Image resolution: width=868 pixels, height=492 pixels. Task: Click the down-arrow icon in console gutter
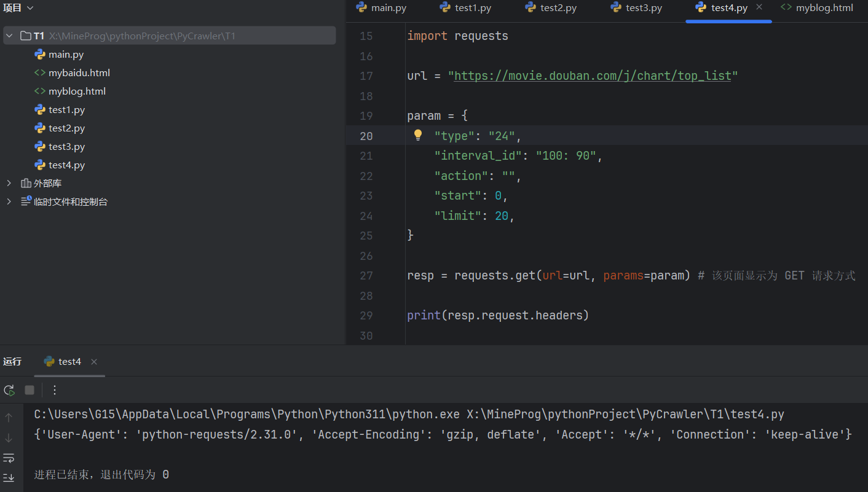[9, 438]
